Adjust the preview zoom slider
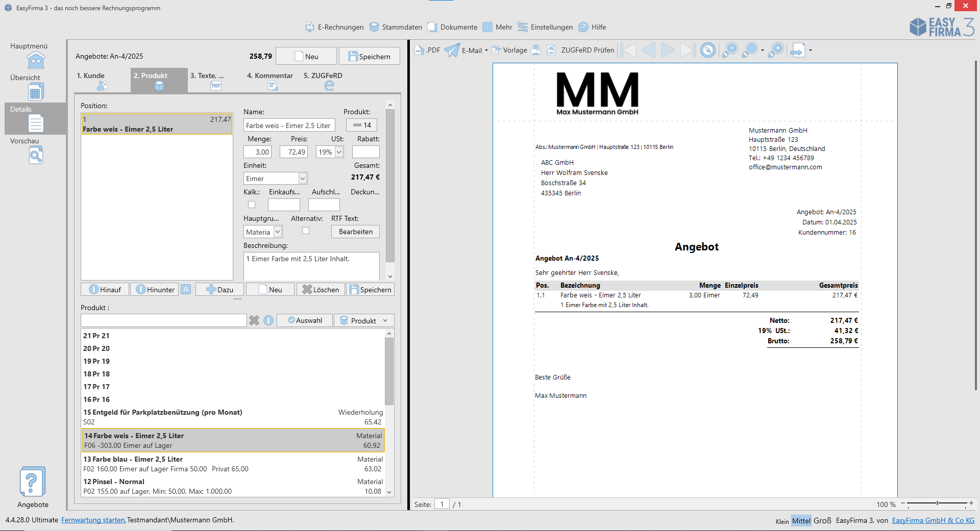The width and height of the screenshot is (980, 531). pos(937,503)
